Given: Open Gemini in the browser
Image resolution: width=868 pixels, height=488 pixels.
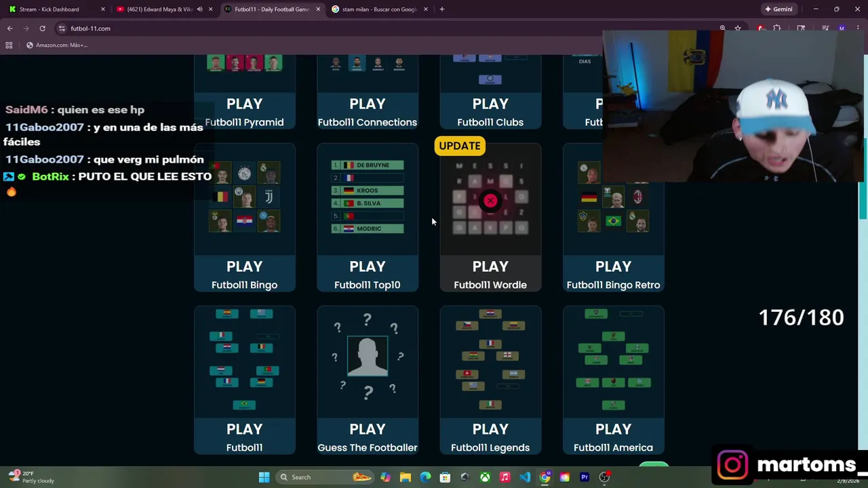Looking at the screenshot, I should [x=778, y=9].
